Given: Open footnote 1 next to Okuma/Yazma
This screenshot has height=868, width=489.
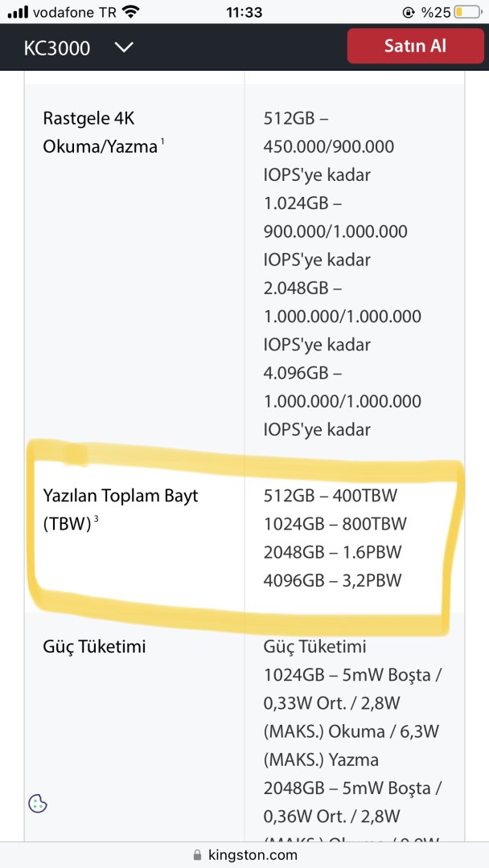Looking at the screenshot, I should click(162, 142).
